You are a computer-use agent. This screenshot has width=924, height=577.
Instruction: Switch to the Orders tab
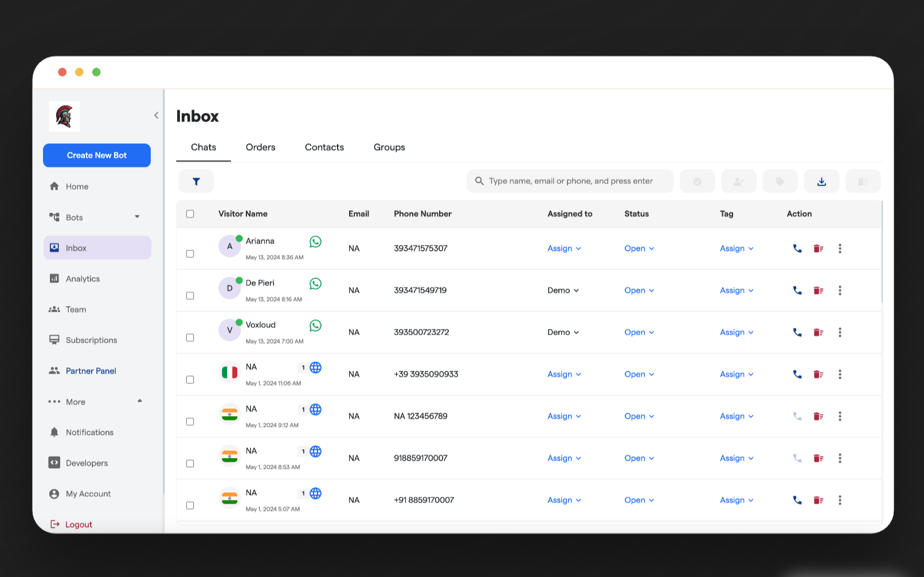click(260, 147)
